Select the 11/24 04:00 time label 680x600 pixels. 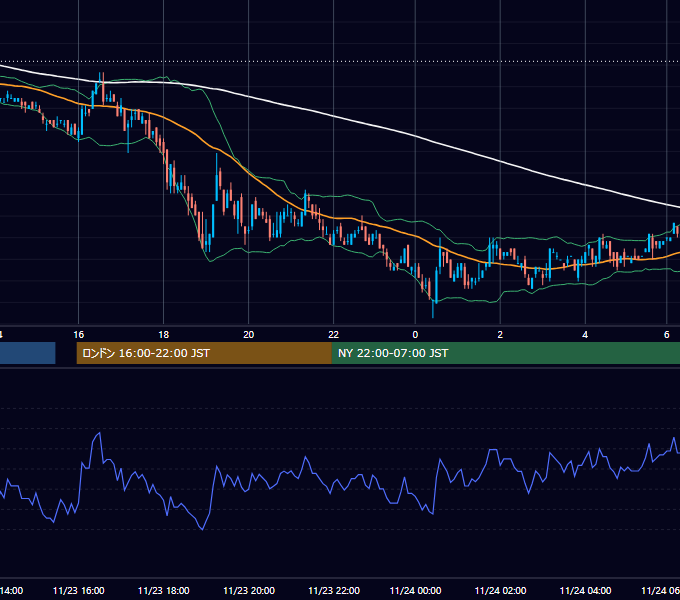[585, 590]
